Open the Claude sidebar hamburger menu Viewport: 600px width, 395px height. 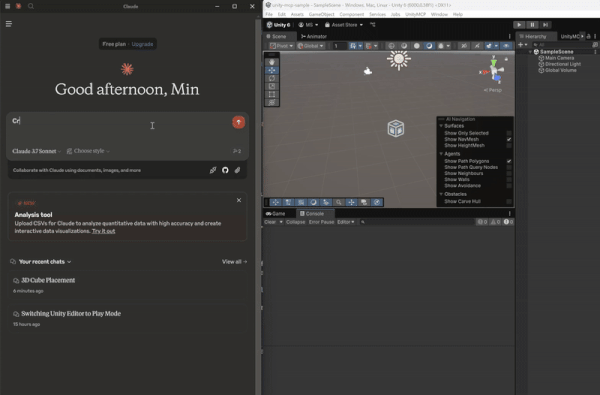(9, 24)
